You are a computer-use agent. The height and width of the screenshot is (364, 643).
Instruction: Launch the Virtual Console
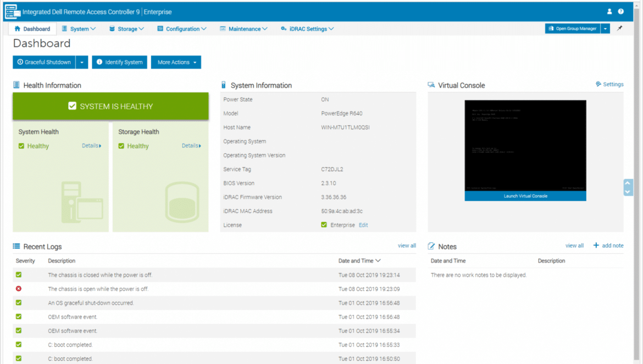click(x=525, y=196)
